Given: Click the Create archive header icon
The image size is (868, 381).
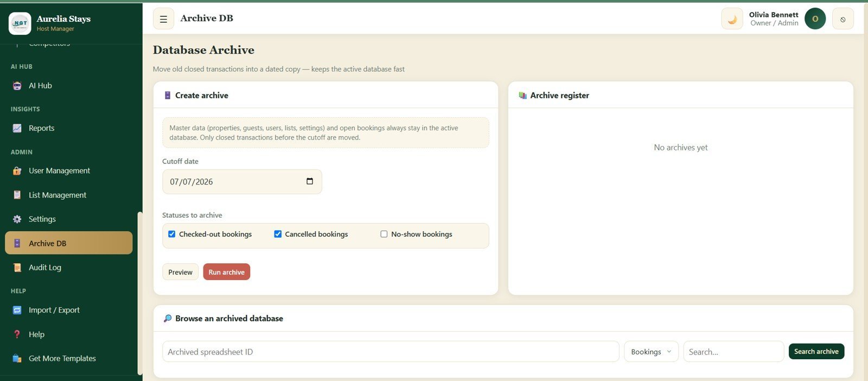Looking at the screenshot, I should 168,96.
